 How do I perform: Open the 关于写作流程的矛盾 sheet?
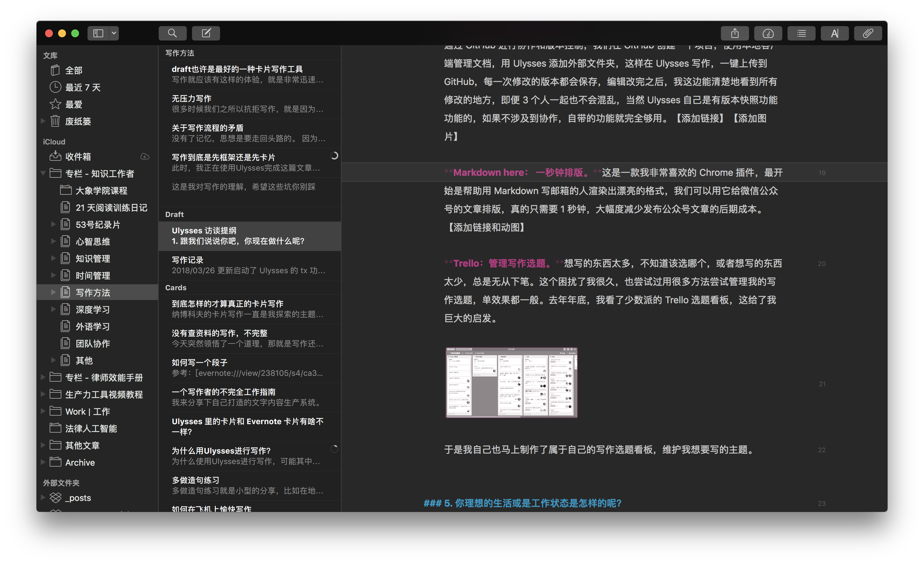(x=250, y=133)
